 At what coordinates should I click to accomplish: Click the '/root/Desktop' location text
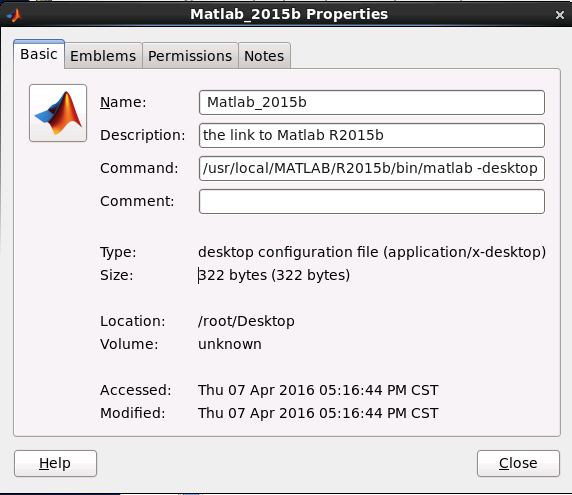pyautogui.click(x=246, y=321)
